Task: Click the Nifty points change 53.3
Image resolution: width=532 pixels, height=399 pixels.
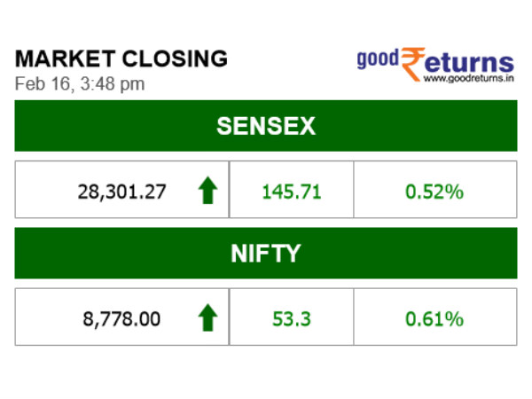Action: coord(291,318)
